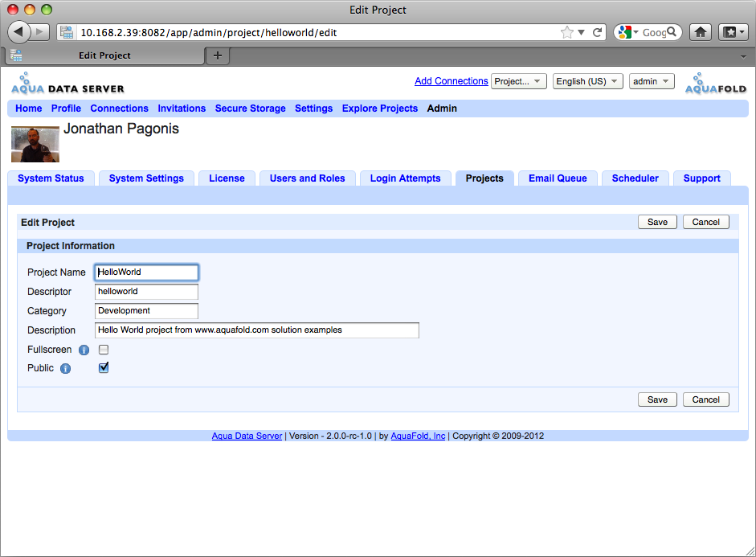Open the browser home page icon
Viewport: 756px width, 557px height.
[701, 32]
